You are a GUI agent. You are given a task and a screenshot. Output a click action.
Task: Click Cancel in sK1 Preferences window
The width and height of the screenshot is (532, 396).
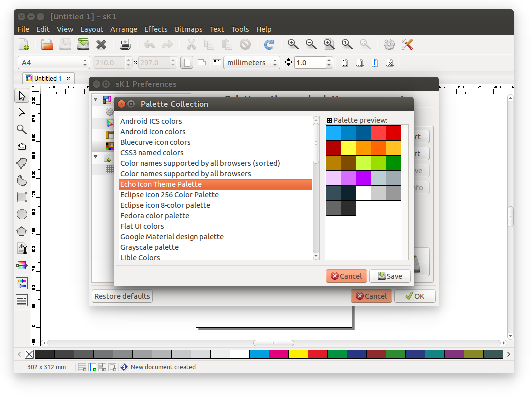pos(371,296)
